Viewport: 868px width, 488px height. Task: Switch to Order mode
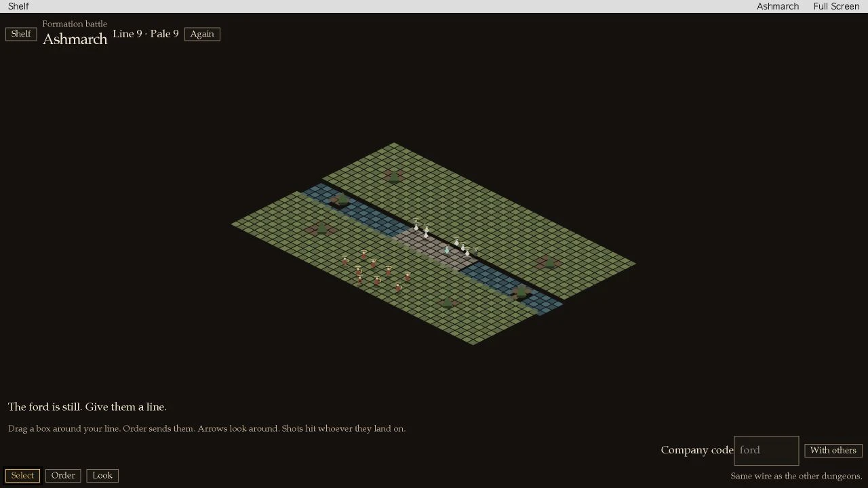click(63, 475)
